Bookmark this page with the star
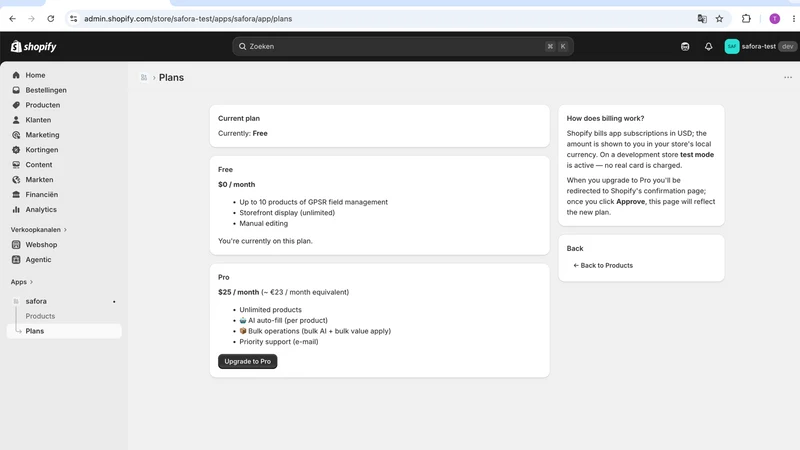The width and height of the screenshot is (800, 450). coord(719,19)
